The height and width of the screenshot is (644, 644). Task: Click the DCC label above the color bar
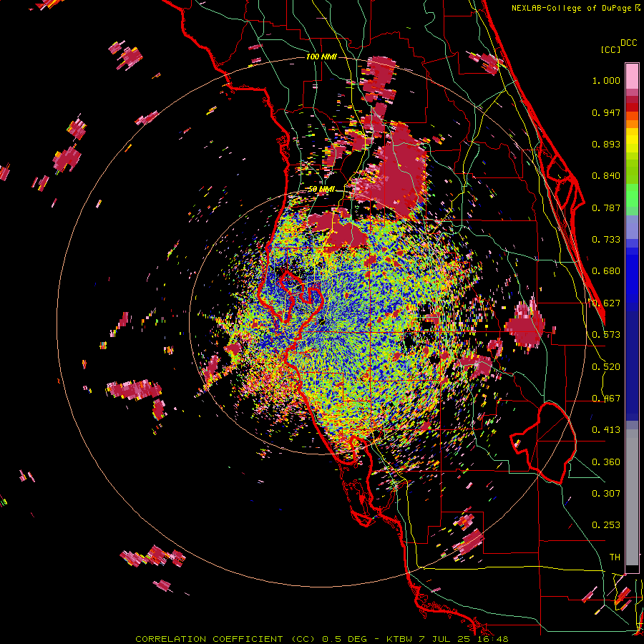point(628,42)
